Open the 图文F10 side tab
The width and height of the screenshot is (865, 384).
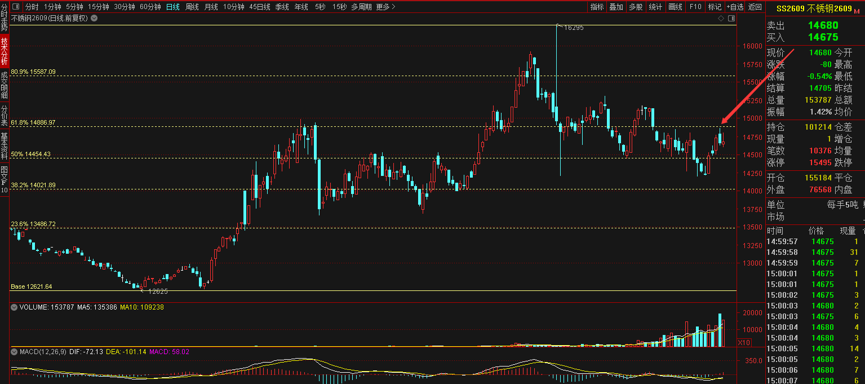[4, 179]
